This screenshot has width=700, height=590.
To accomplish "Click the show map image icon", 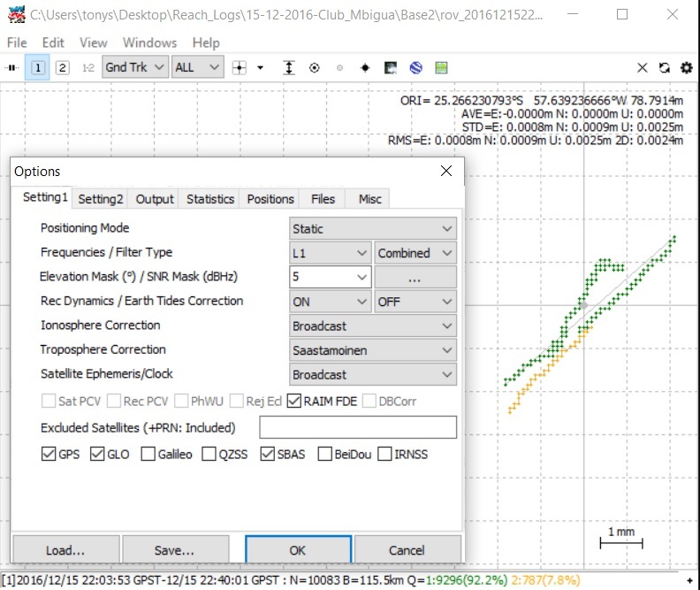I will pos(391,68).
